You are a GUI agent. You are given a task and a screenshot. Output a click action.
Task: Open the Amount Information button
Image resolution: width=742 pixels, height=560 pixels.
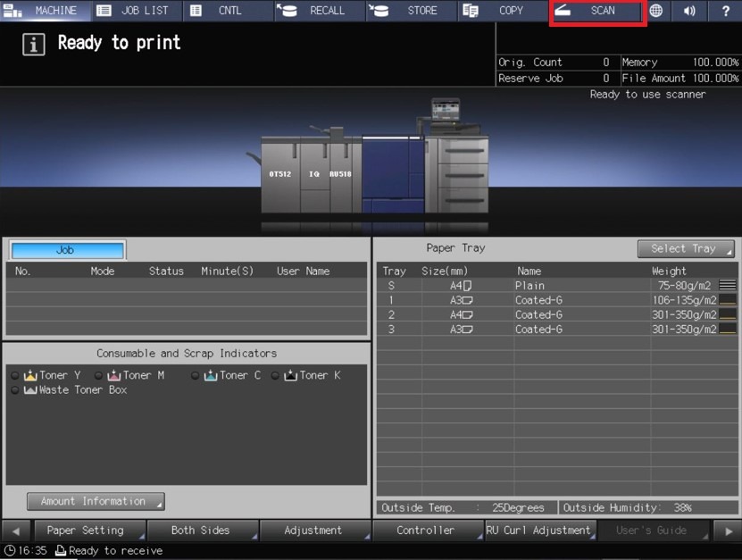click(x=96, y=502)
